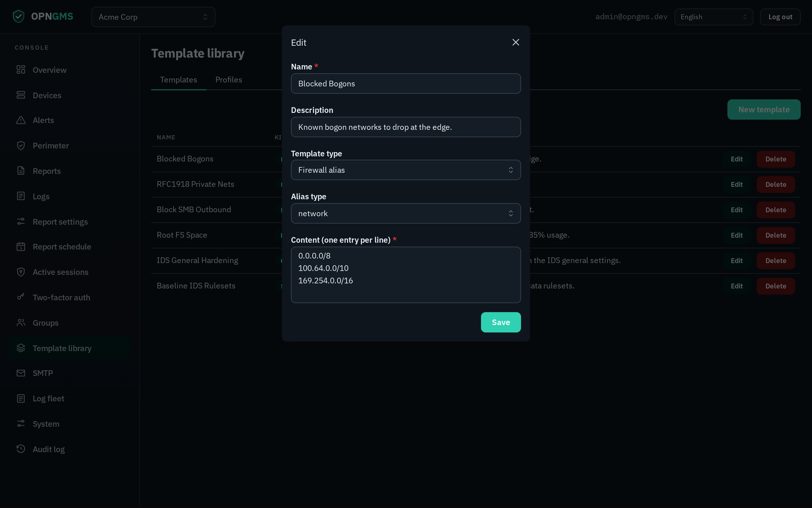Delete the Block SMB Outbound template
The width and height of the screenshot is (812, 508).
pos(776,210)
